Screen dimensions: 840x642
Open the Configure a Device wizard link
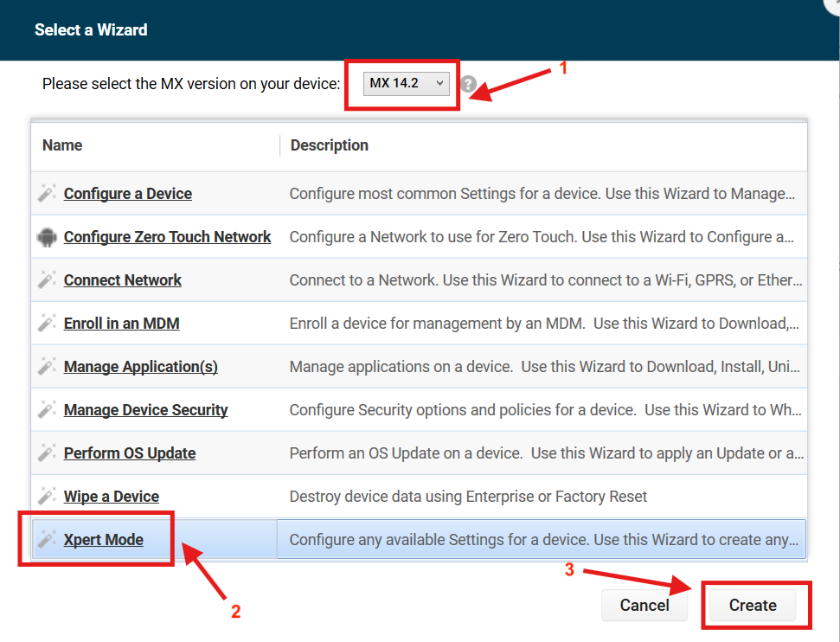(128, 194)
